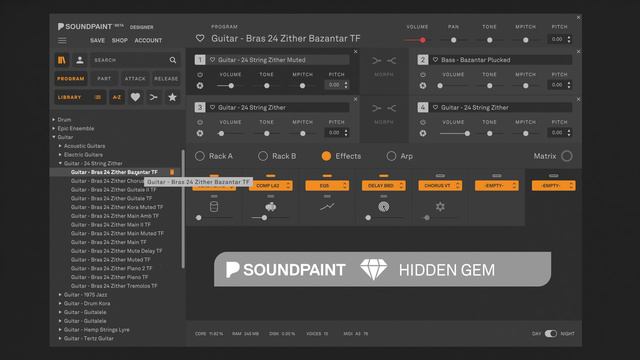Open the EQ5 effect dropdown
640x360 pixels.
[327, 186]
